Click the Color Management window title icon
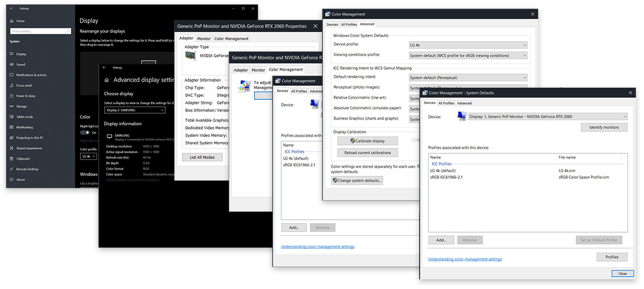Image resolution: width=644 pixels, height=289 pixels. pos(328,14)
